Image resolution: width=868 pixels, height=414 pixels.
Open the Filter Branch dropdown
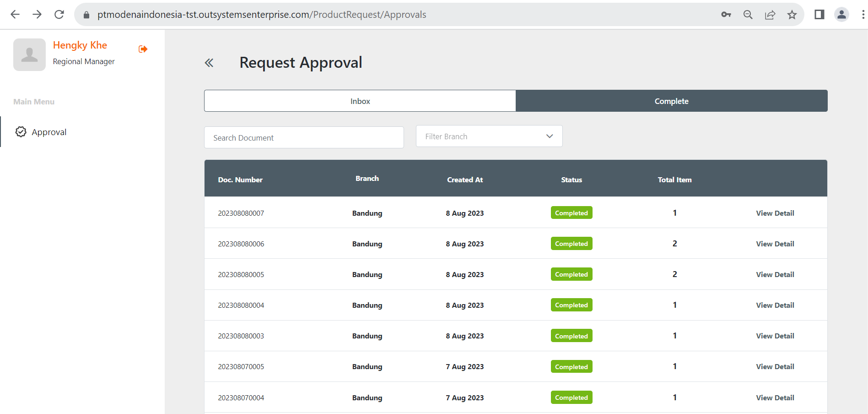tap(489, 136)
